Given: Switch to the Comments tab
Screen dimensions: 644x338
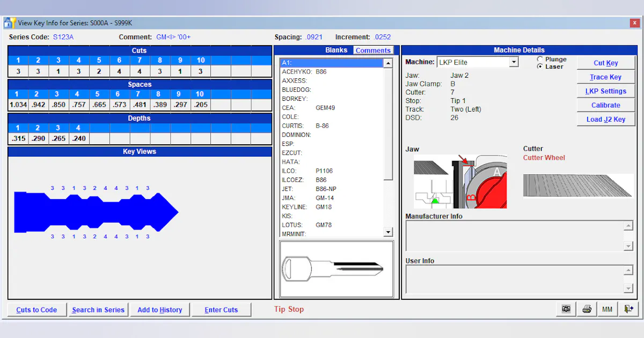Looking at the screenshot, I should (x=373, y=50).
